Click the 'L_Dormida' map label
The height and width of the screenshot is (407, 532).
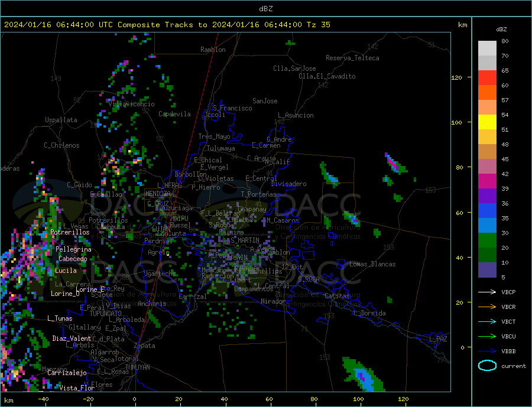(371, 313)
